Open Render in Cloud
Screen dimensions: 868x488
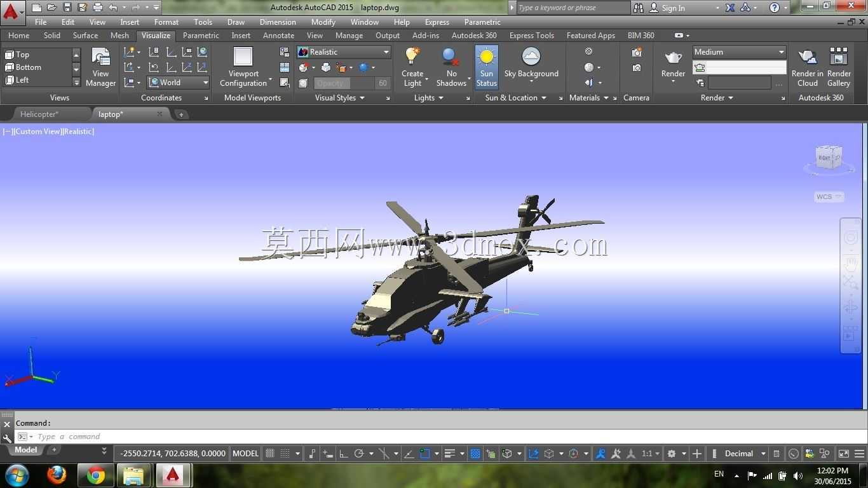[807, 67]
